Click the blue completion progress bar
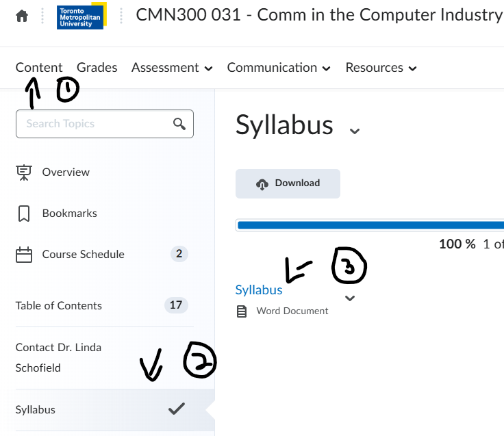 (370, 225)
